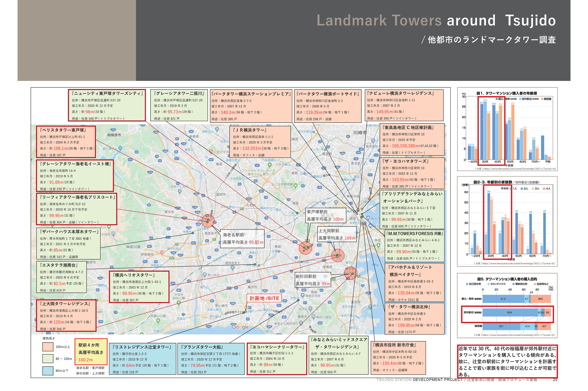The height and width of the screenshot is (391, 588).
Task: Click the red circle marker at 新杉田駅前
Action: 351,273
